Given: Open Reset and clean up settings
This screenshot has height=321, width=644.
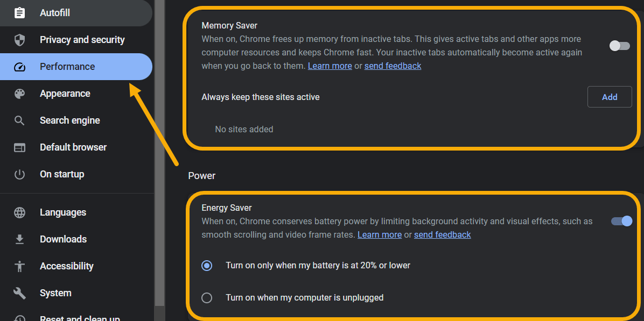Looking at the screenshot, I should (80, 317).
